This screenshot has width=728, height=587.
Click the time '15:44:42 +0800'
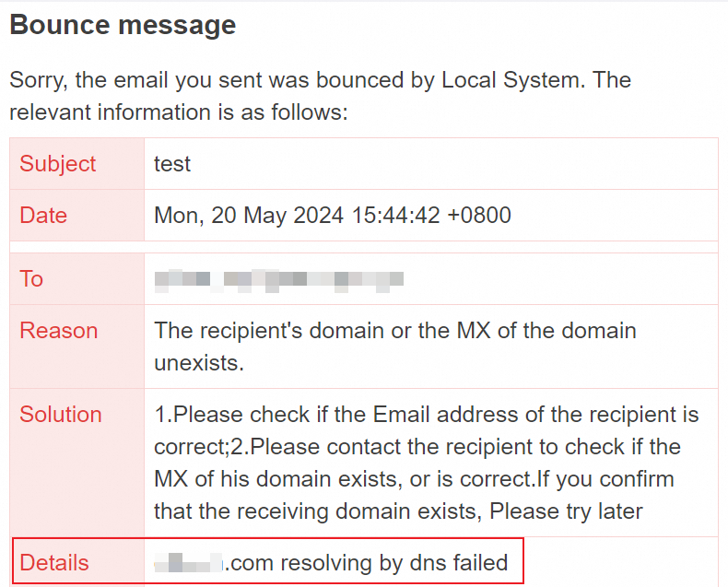(431, 216)
